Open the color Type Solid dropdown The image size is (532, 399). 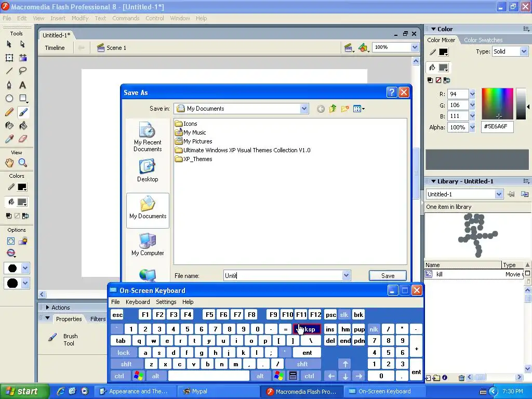(524, 51)
